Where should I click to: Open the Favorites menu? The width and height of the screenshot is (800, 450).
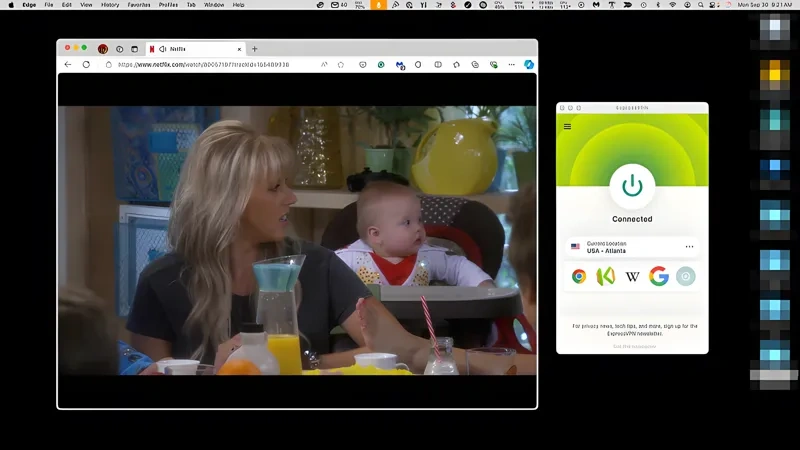(x=139, y=5)
